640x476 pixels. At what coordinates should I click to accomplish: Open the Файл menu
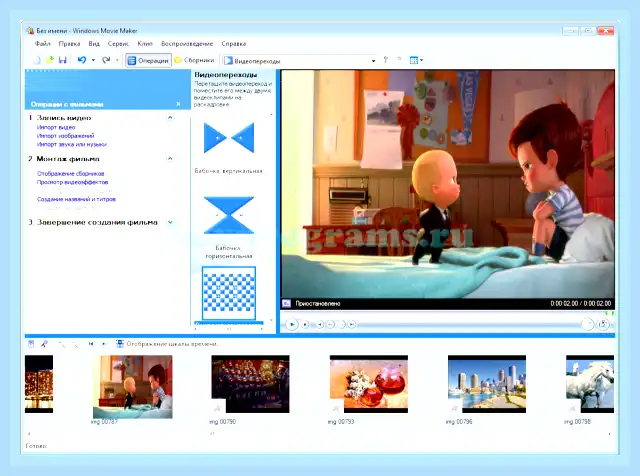coord(42,44)
